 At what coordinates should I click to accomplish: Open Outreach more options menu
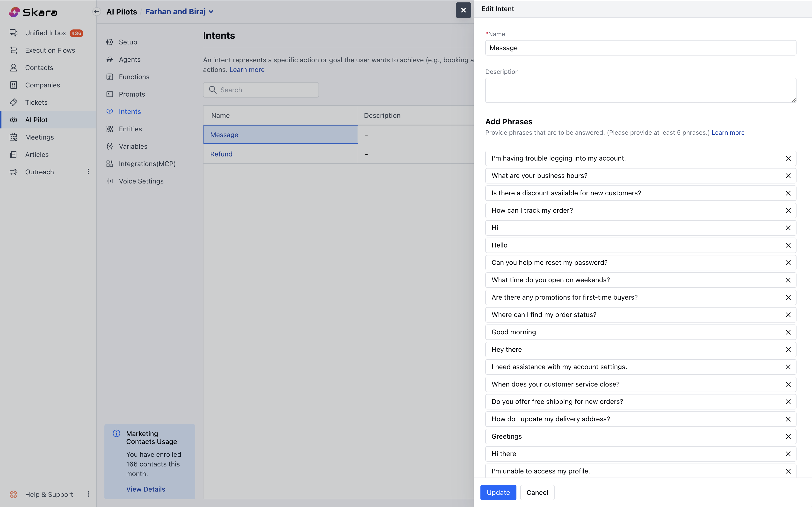click(88, 172)
